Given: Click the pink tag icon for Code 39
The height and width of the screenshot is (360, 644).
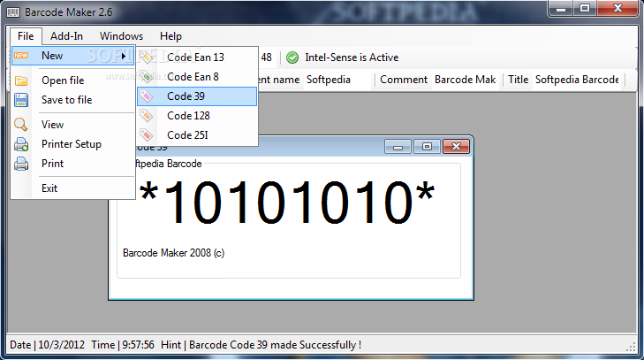Looking at the screenshot, I should [147, 96].
